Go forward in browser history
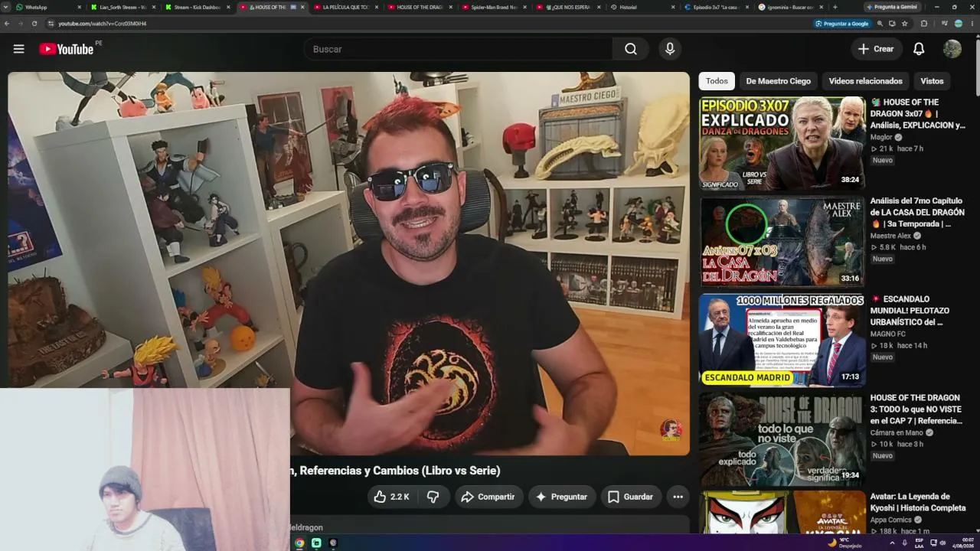The height and width of the screenshot is (551, 980). click(x=21, y=24)
